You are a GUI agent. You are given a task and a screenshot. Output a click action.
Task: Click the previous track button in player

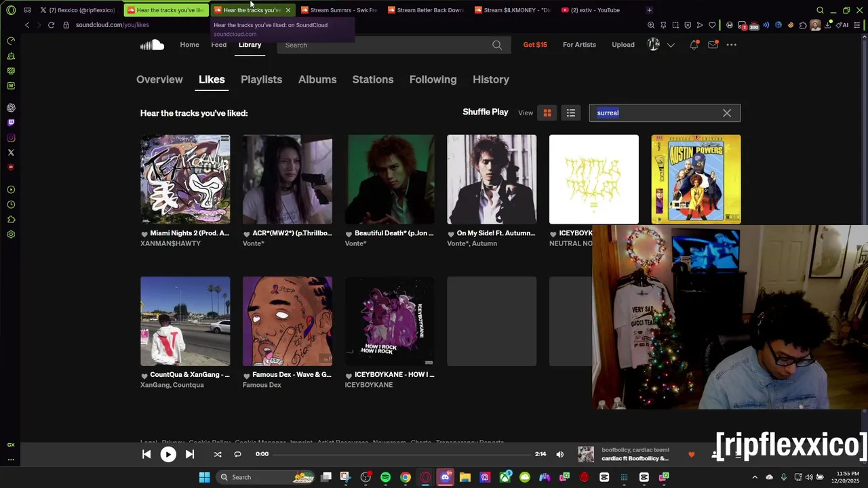146,455
